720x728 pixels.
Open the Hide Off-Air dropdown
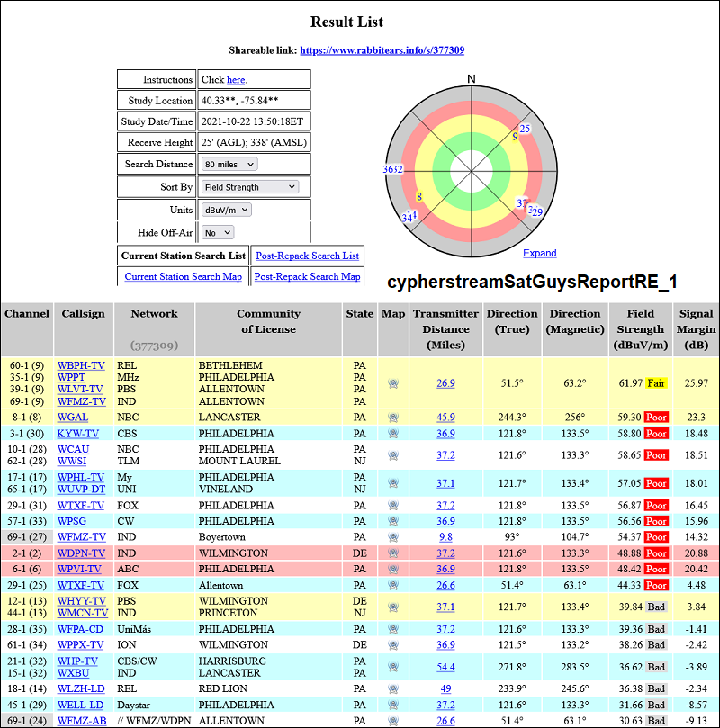pos(217,232)
